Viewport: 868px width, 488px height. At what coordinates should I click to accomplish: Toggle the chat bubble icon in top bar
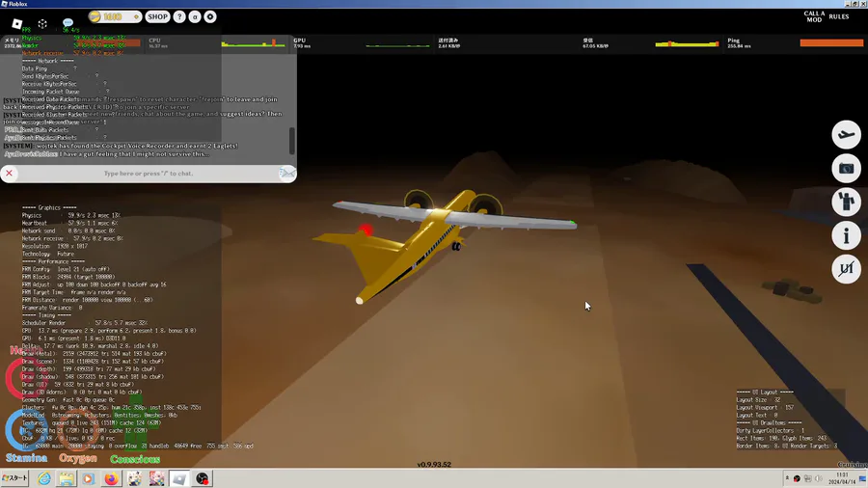pos(68,23)
